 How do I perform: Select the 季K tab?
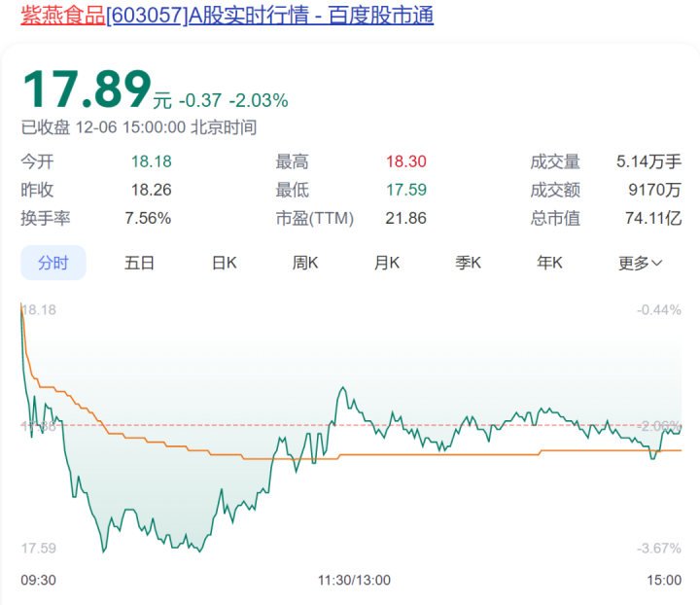(x=468, y=263)
